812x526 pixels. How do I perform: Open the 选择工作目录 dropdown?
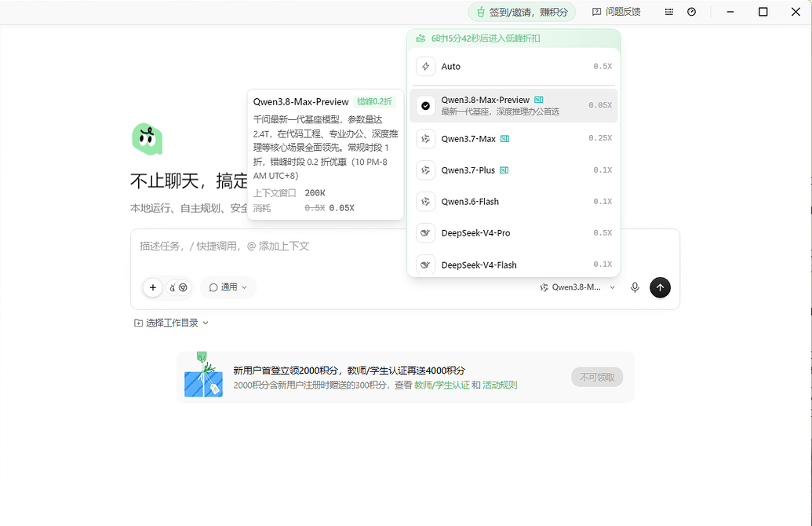pyautogui.click(x=171, y=323)
